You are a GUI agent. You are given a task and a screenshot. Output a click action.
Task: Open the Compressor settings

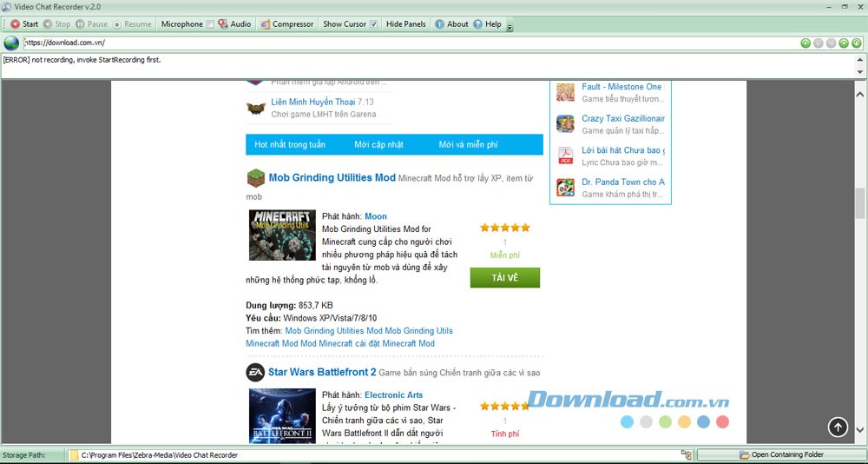coord(286,24)
